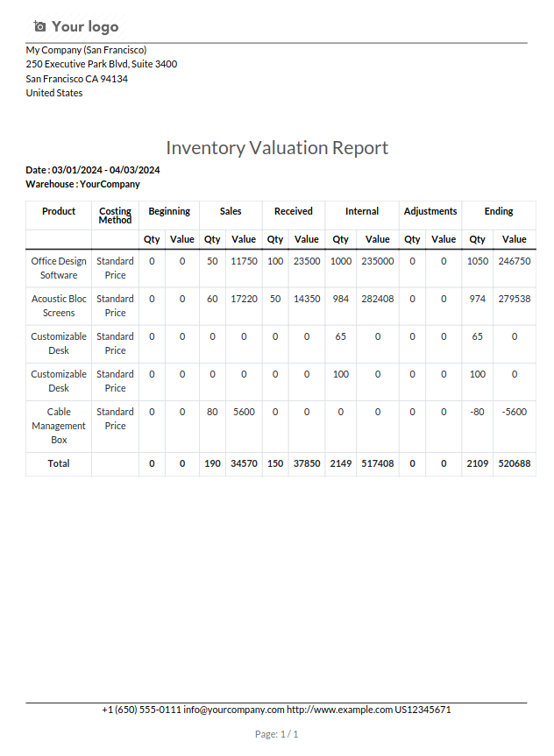
Task: Click the Total row label
Action: point(59,463)
